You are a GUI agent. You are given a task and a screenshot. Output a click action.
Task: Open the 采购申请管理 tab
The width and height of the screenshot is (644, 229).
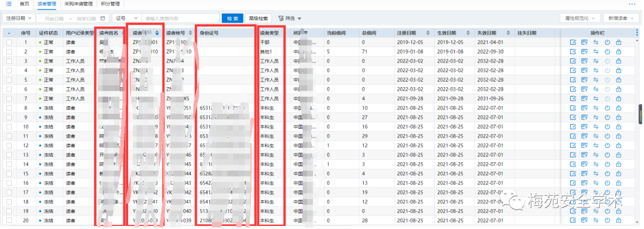[79, 4]
